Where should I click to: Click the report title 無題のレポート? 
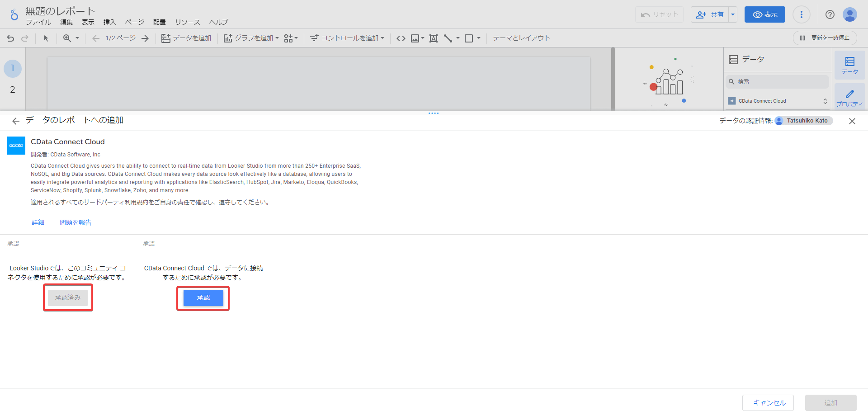[x=61, y=11]
